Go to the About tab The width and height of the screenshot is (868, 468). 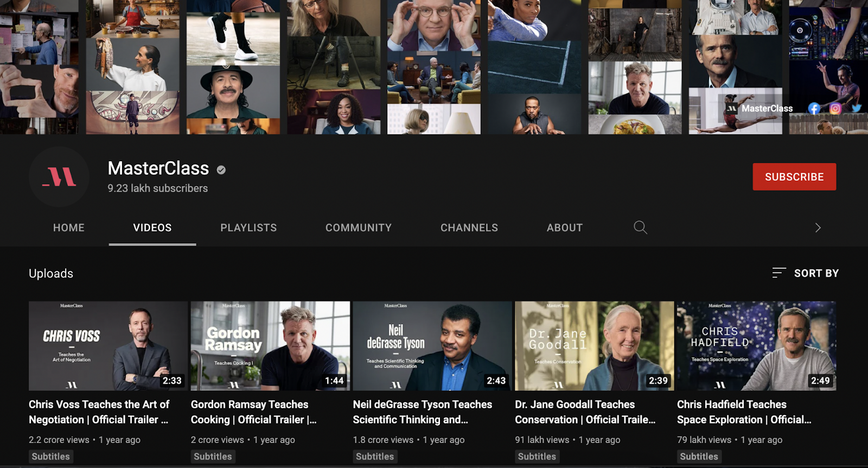click(x=564, y=228)
